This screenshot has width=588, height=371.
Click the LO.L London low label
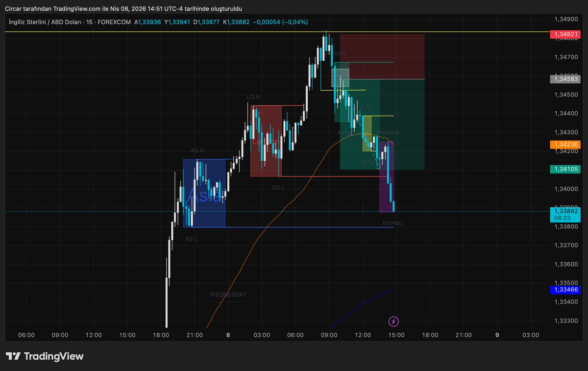click(279, 187)
